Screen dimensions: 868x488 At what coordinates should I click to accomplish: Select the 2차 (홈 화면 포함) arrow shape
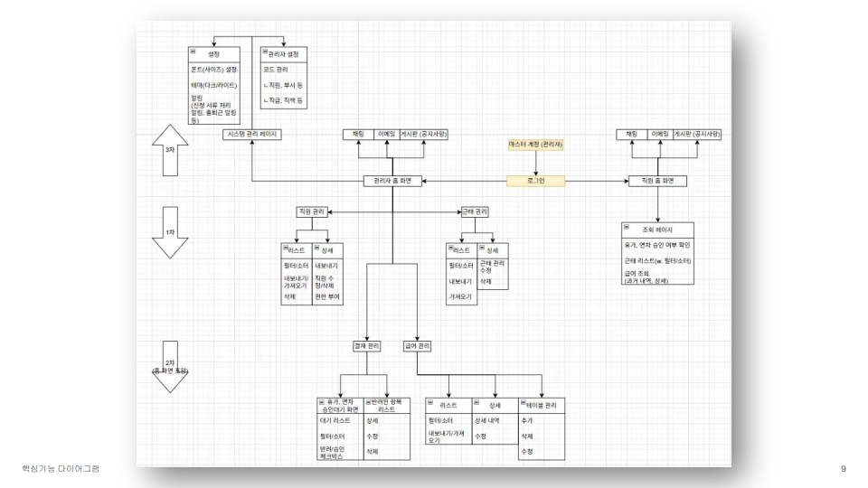(x=170, y=367)
